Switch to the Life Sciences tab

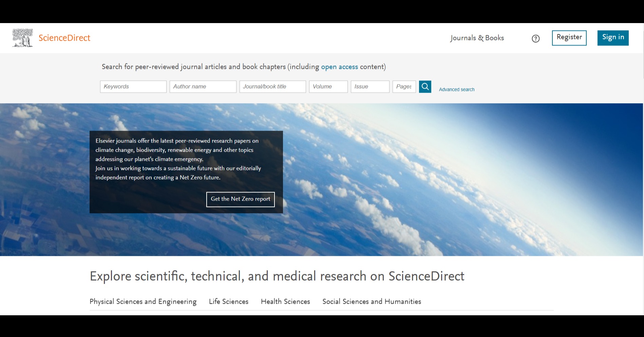tap(229, 302)
